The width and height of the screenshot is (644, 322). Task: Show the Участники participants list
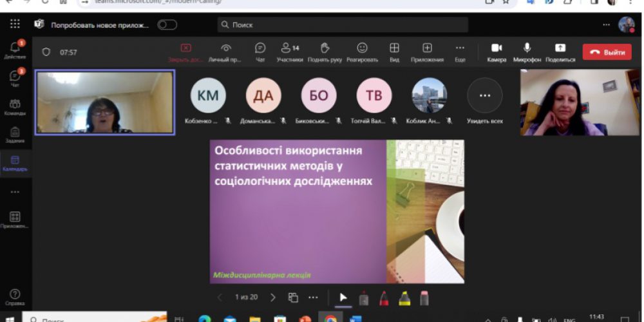pyautogui.click(x=290, y=52)
